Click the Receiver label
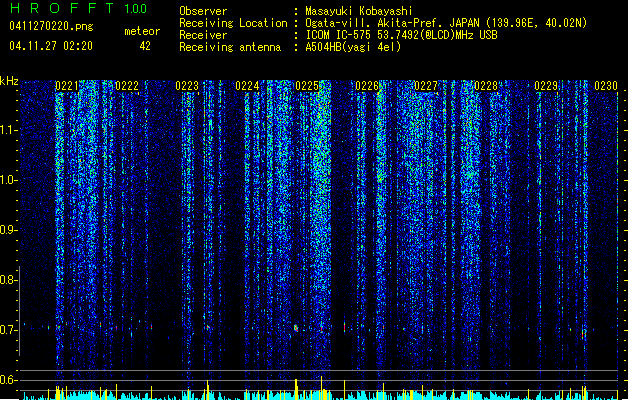This screenshot has width=629, height=400. pyautogui.click(x=203, y=35)
